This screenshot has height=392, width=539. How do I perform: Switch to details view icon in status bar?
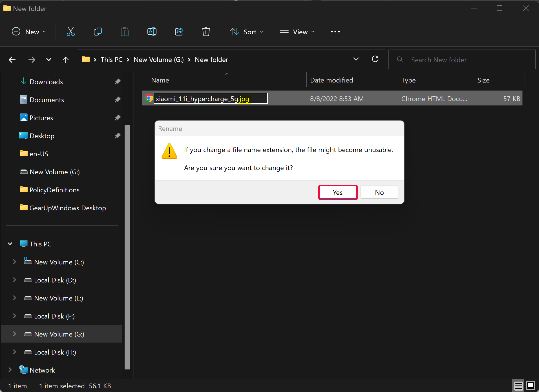click(x=518, y=386)
